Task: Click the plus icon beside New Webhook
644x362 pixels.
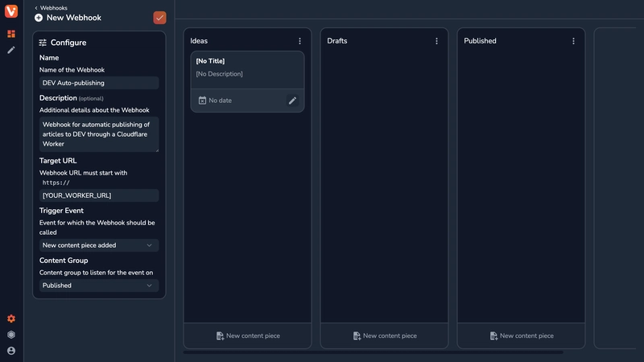Action: pos(39,18)
